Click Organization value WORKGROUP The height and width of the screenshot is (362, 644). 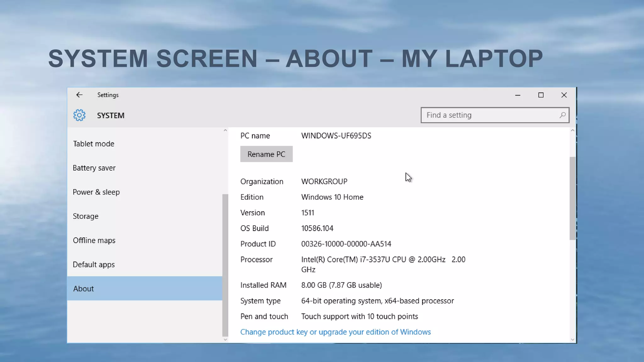pos(324,182)
